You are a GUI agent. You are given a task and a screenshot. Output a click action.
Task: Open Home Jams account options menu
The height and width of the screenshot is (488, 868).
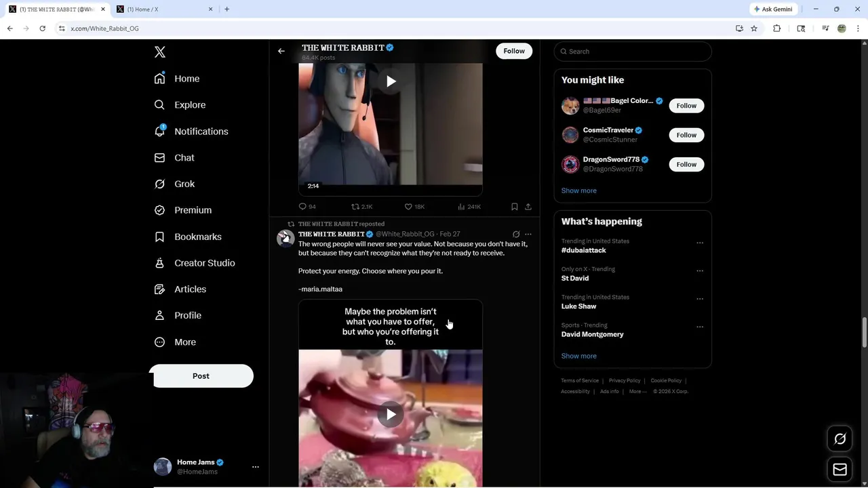click(x=256, y=467)
